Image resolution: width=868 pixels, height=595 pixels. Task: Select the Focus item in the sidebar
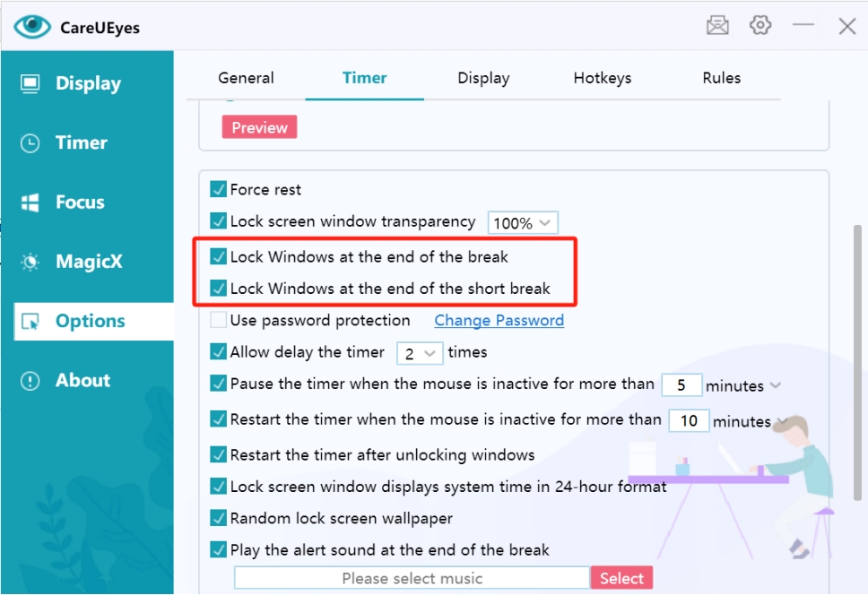(x=79, y=203)
